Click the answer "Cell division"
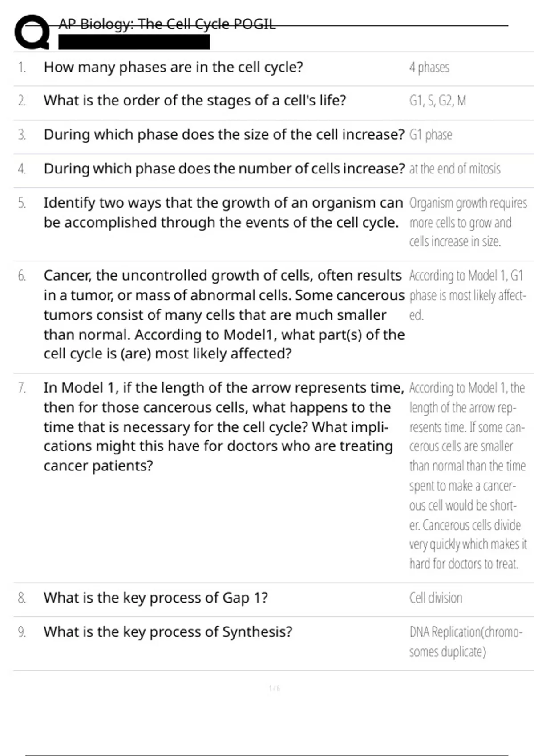This screenshot has height=756, width=534. click(x=436, y=598)
